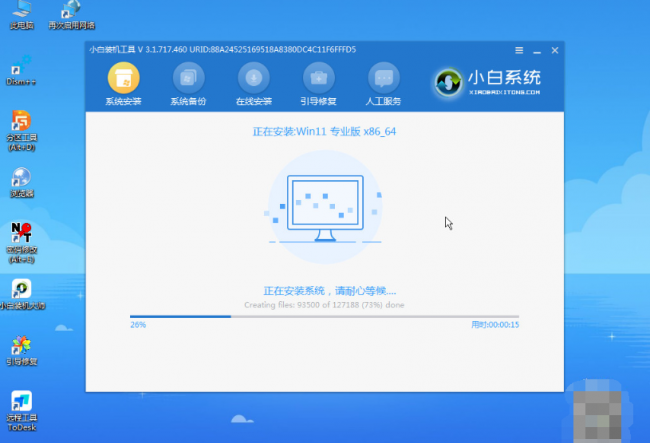Click the 正在安装:Win11 专业版 x86_64 heading

tap(324, 132)
